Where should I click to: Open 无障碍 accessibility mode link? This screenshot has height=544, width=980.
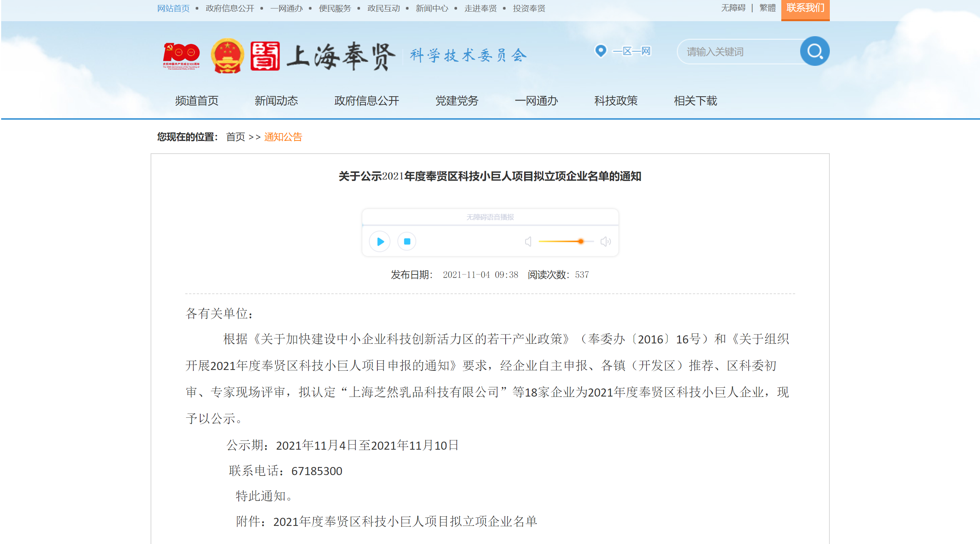click(733, 8)
